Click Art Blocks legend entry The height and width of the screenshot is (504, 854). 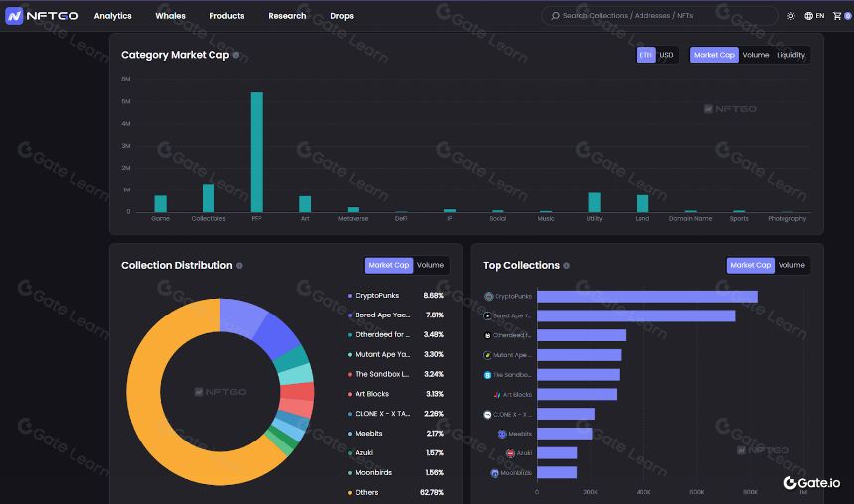pos(395,394)
